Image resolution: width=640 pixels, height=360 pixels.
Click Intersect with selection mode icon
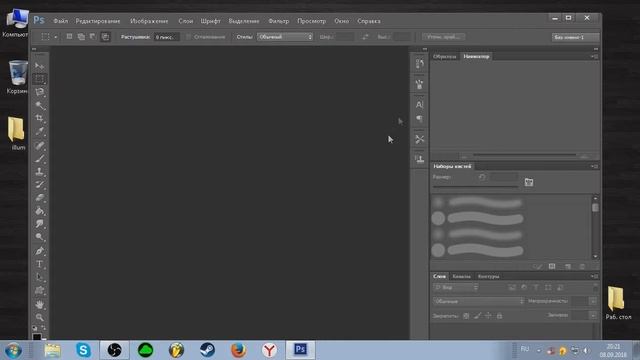tap(105, 37)
